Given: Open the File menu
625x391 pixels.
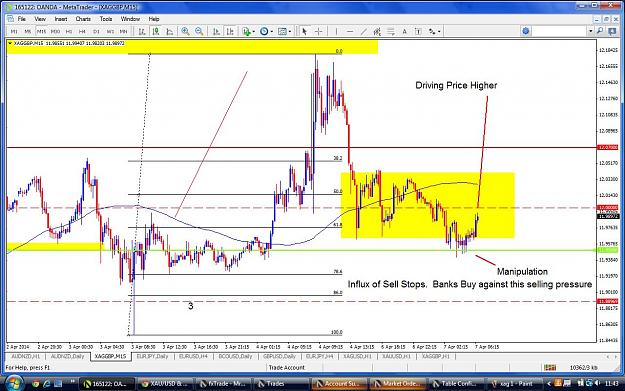Looking at the screenshot, I should [x=22, y=19].
